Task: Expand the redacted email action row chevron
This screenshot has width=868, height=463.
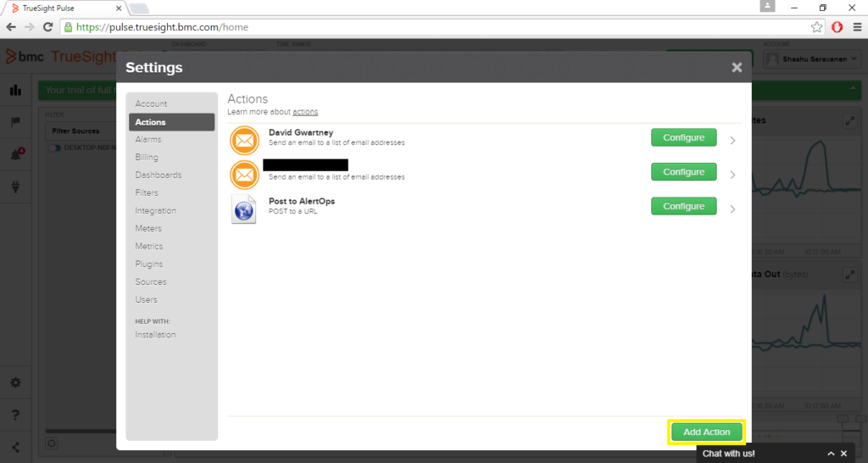Action: tap(732, 175)
